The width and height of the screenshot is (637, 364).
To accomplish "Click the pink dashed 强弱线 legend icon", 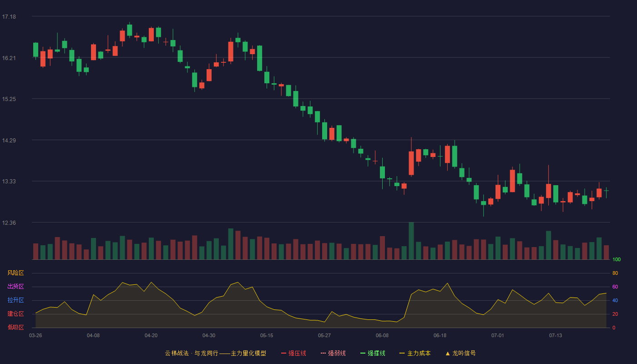I will 324,353.
